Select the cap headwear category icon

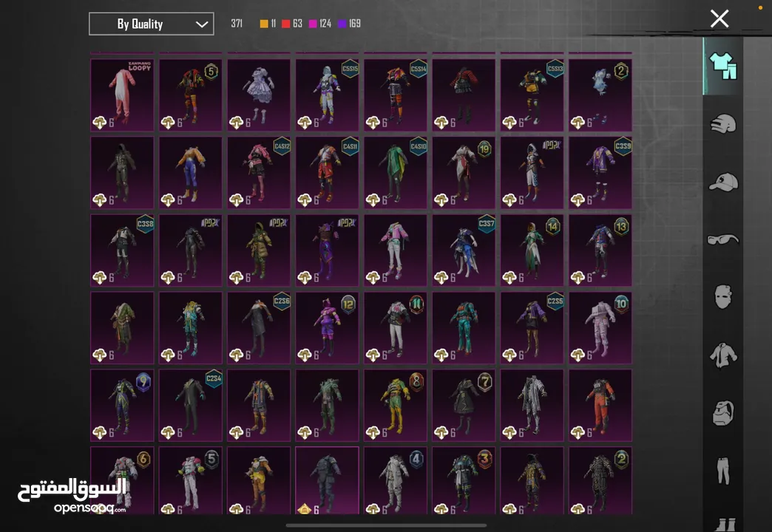723,182
